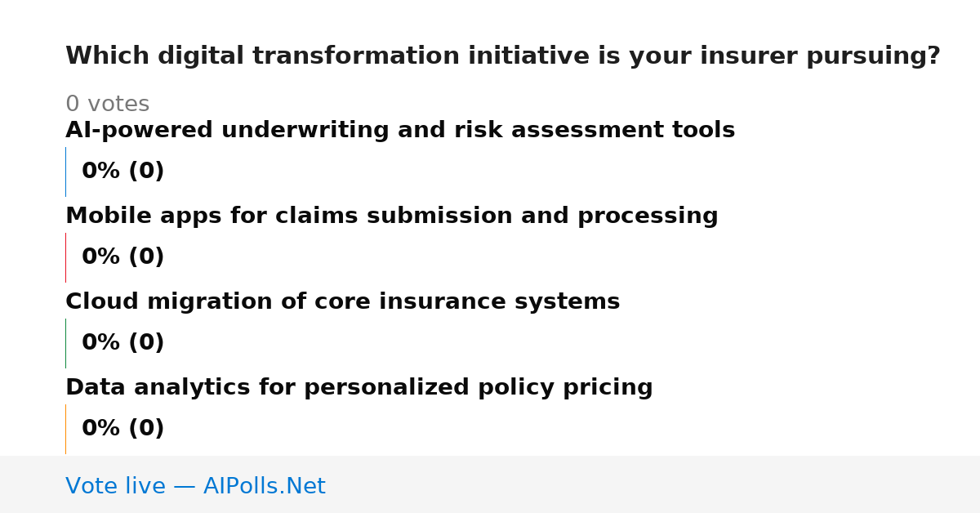Screen dimensions: 980x513
Task: Click the 0% (0) result under Mobile apps
Action: pos(123,257)
